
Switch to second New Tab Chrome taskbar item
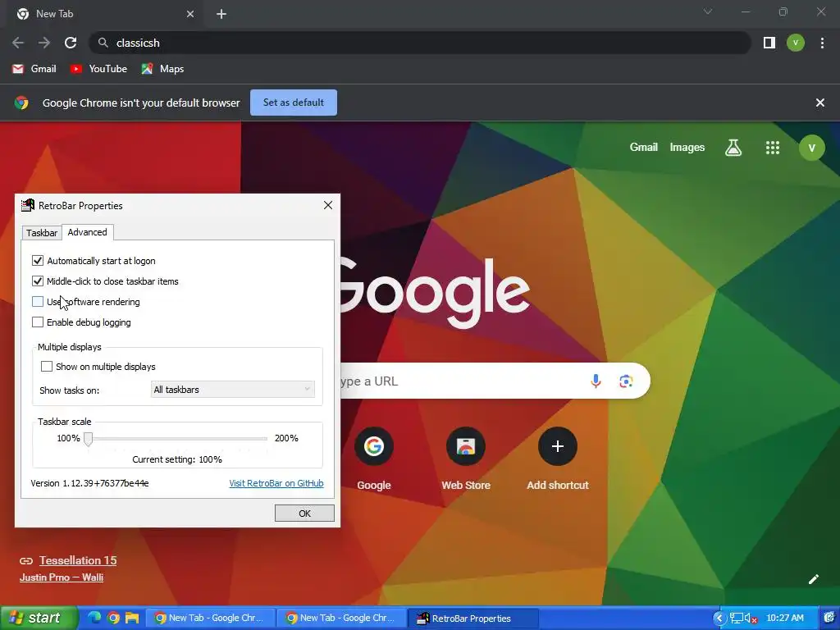[343, 618]
